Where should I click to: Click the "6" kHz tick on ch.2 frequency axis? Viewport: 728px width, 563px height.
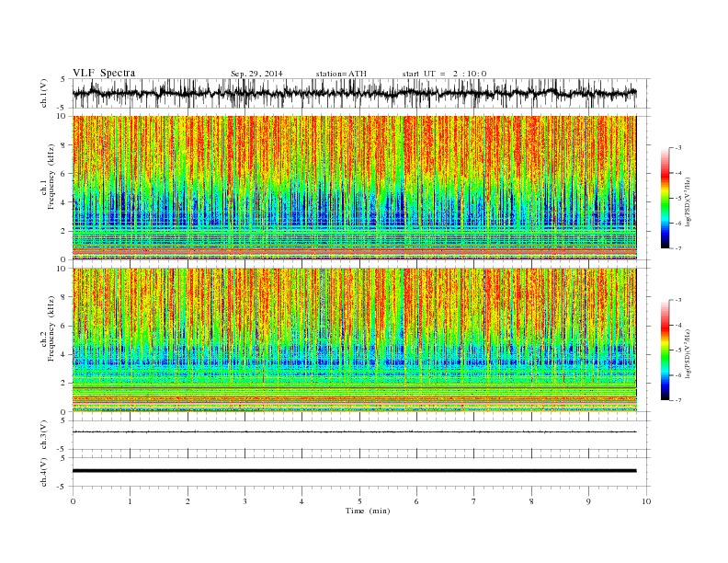[x=64, y=326]
